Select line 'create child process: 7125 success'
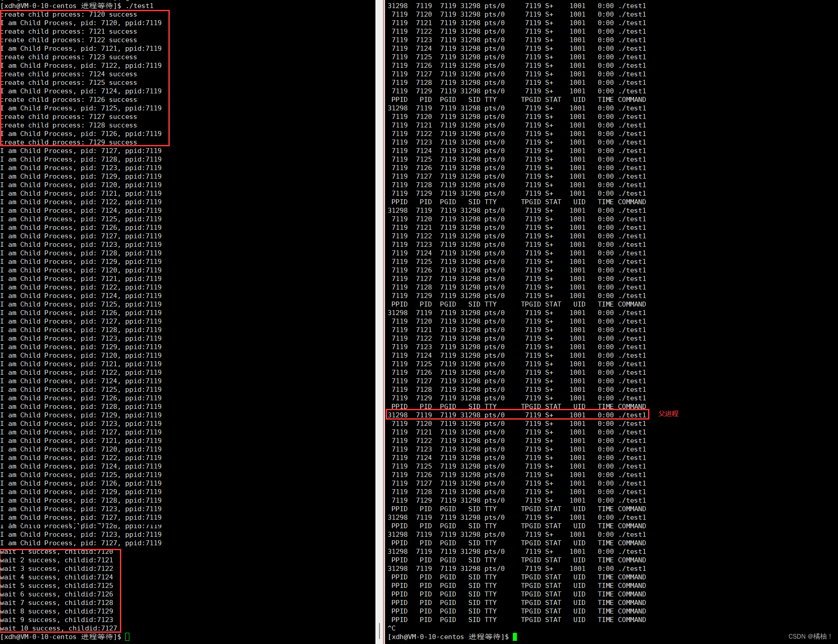Screen dimensions: 838x644 pos(69,83)
